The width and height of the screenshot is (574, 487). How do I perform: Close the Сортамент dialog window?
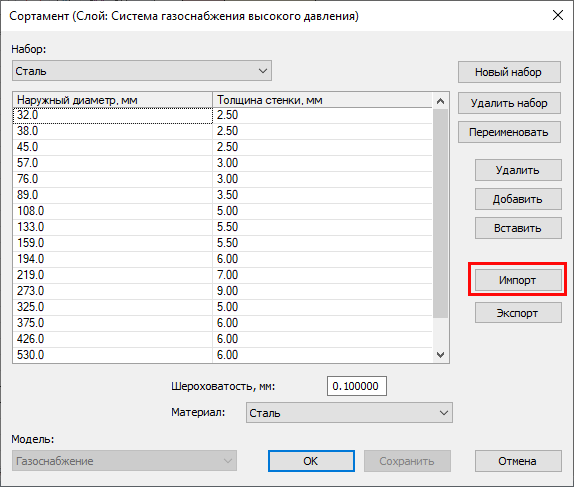pyautogui.click(x=558, y=15)
